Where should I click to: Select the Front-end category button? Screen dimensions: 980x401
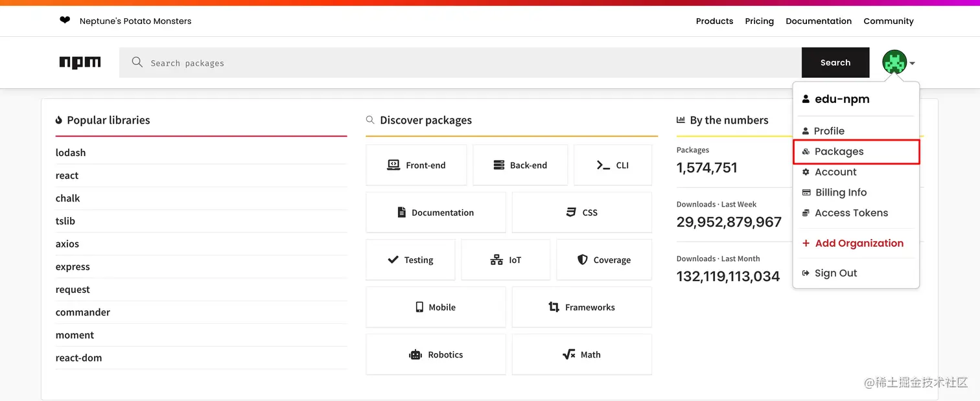(x=416, y=165)
